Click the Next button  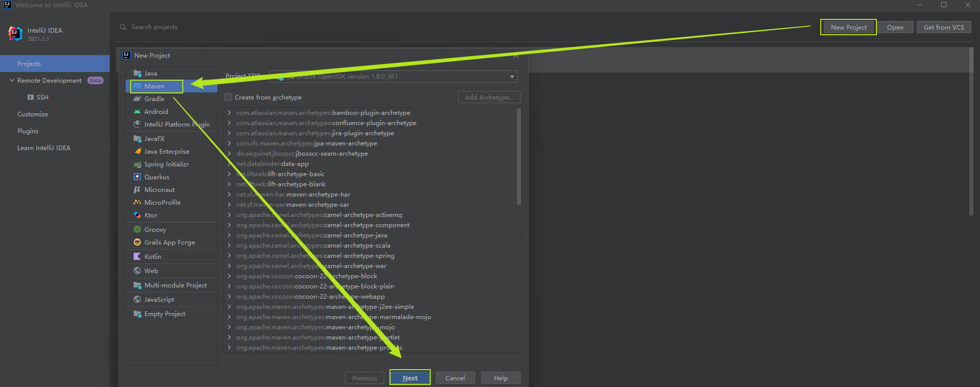(x=410, y=378)
